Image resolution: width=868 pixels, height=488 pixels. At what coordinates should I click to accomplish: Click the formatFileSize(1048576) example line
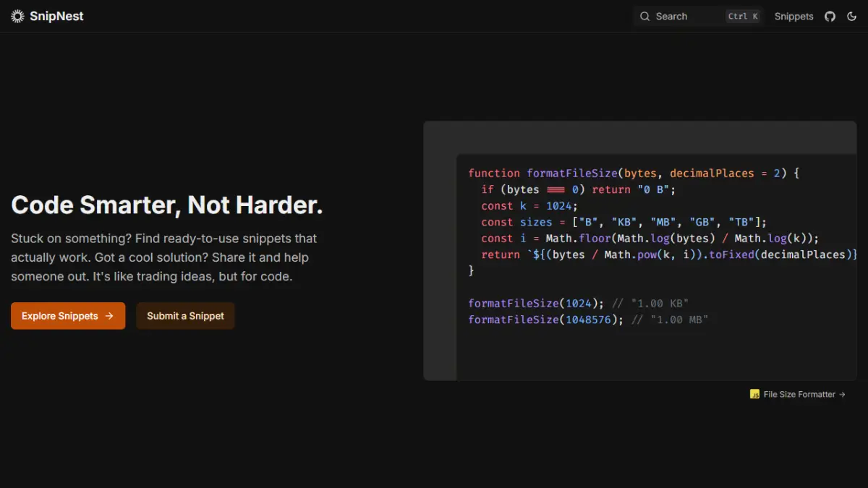(x=587, y=320)
